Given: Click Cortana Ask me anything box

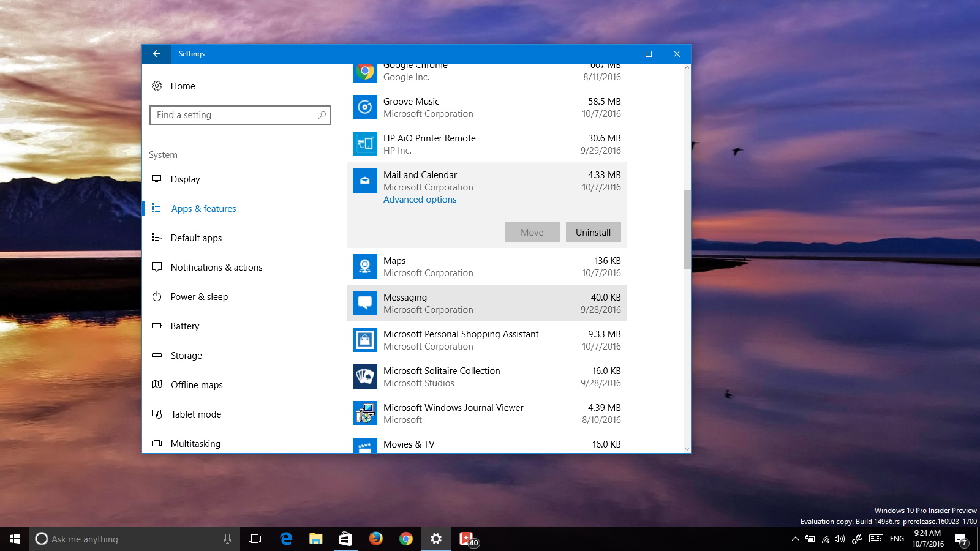Looking at the screenshot, I should pos(134,539).
